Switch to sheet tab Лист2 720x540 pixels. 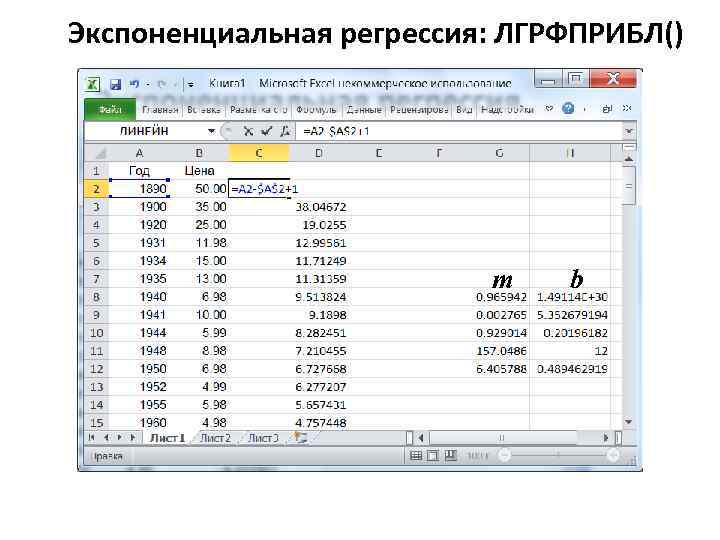click(215, 438)
